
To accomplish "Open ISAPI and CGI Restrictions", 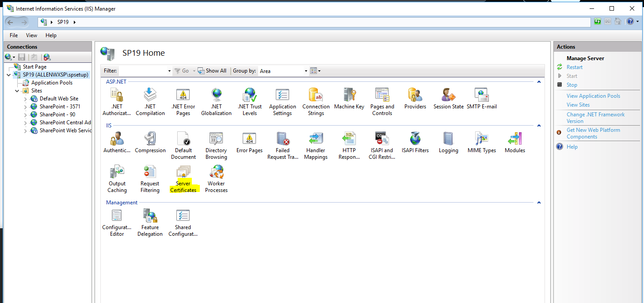I will 382,146.
